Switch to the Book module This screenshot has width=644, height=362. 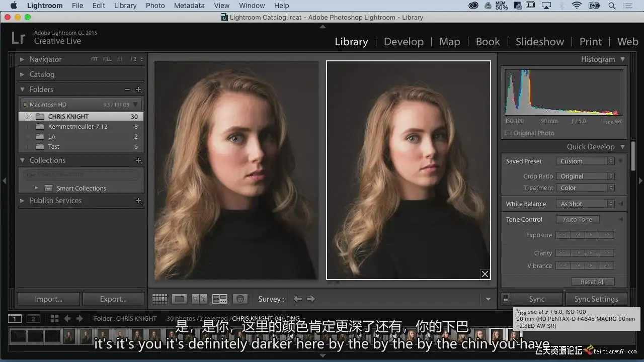pyautogui.click(x=488, y=42)
